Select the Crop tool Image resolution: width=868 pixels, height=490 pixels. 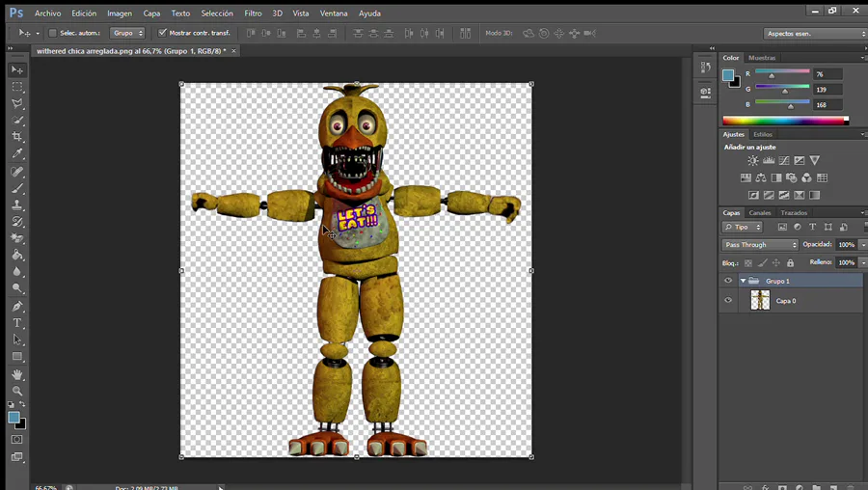click(17, 137)
